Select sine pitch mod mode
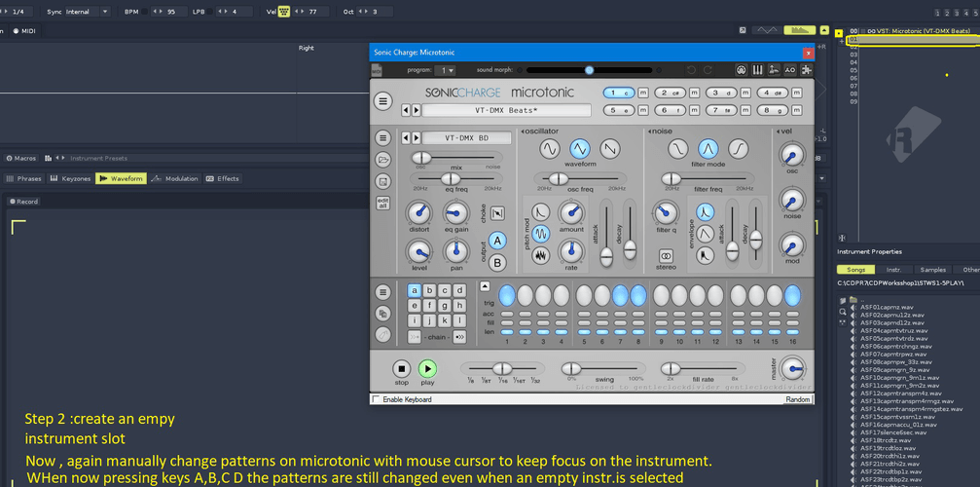980x487 pixels. pos(541,234)
